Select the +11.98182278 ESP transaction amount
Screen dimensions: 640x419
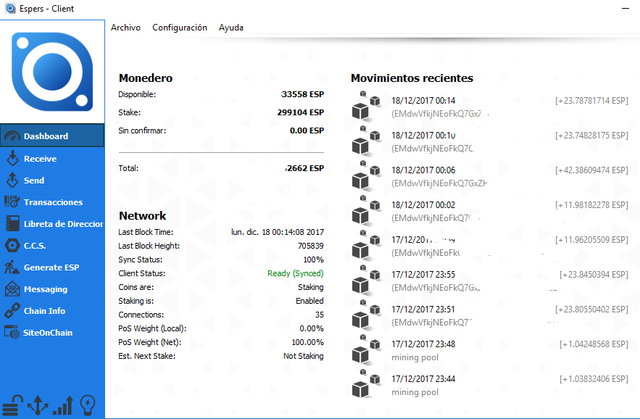pyautogui.click(x=591, y=205)
